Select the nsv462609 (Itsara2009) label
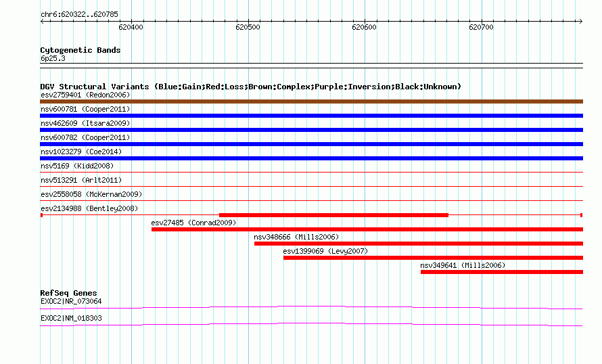Image resolution: width=602 pixels, height=364 pixels. click(85, 123)
